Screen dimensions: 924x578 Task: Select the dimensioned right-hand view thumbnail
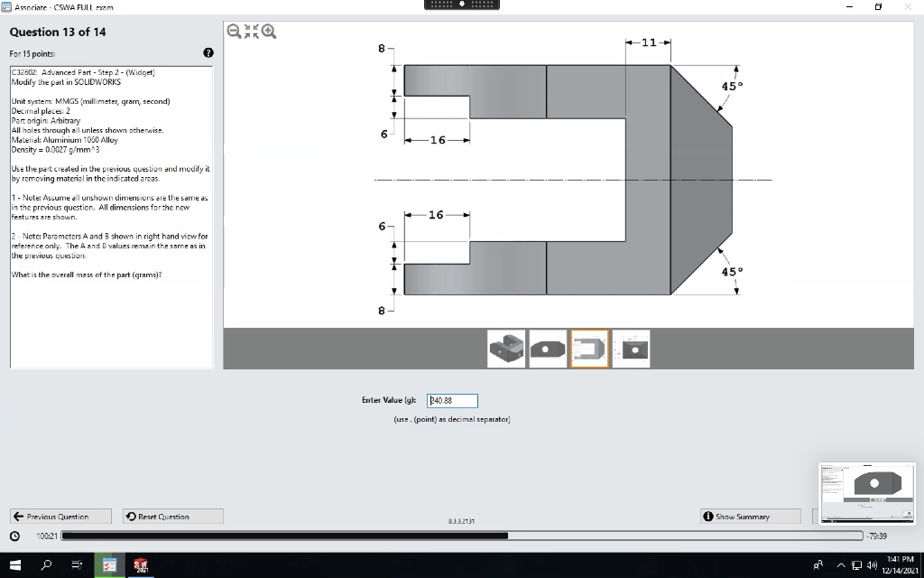pyautogui.click(x=631, y=348)
